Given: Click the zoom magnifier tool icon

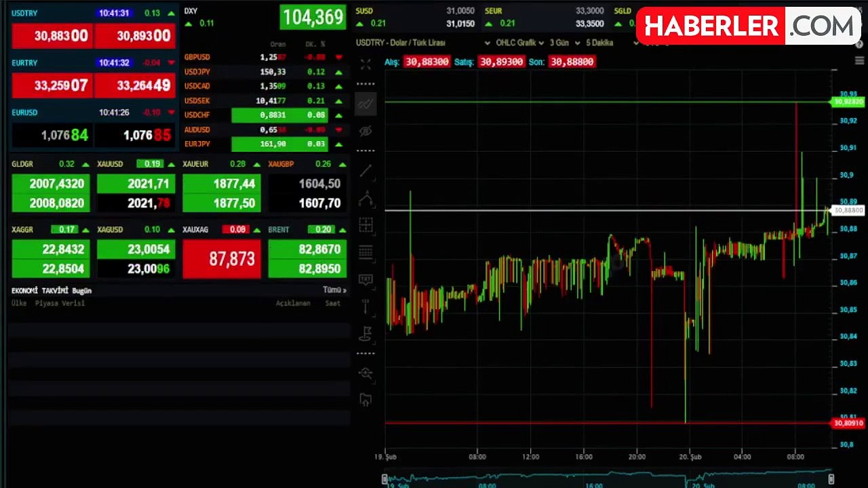Looking at the screenshot, I should [366, 373].
